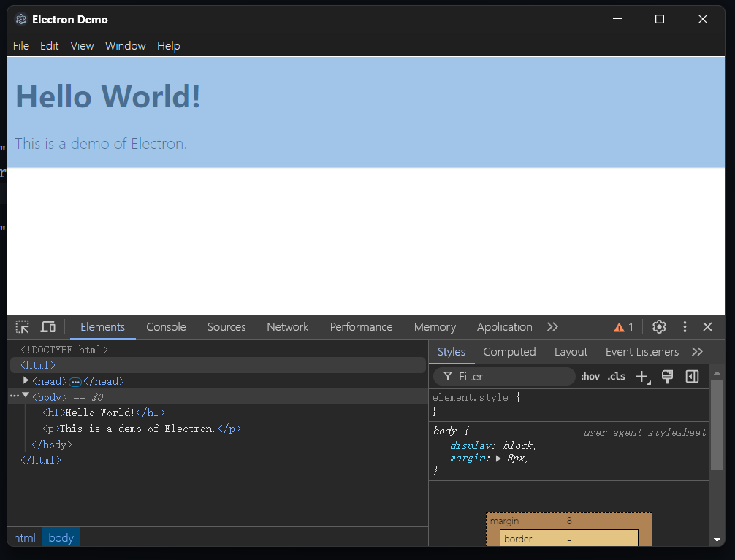
Task: Switch to the Console tab
Action: click(x=166, y=326)
